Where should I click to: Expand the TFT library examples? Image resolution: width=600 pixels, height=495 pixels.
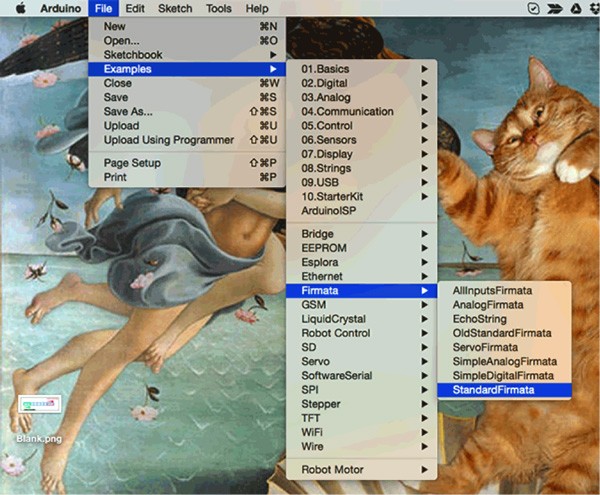coord(362,418)
